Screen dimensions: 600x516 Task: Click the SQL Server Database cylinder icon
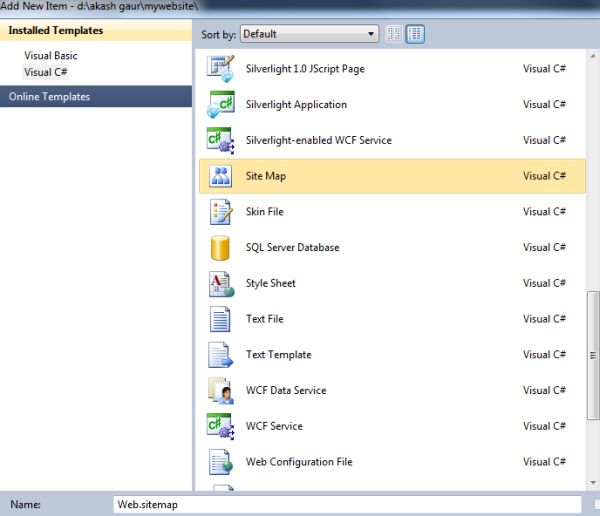(220, 247)
